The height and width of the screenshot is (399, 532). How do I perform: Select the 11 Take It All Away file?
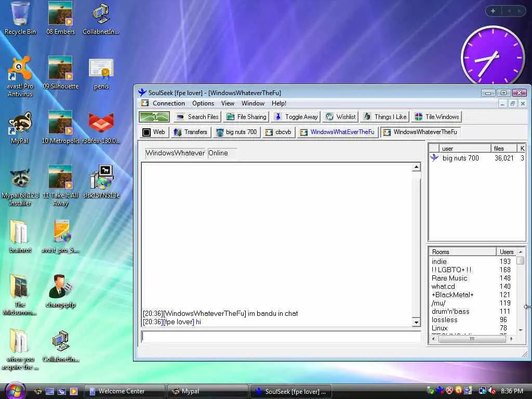click(60, 187)
